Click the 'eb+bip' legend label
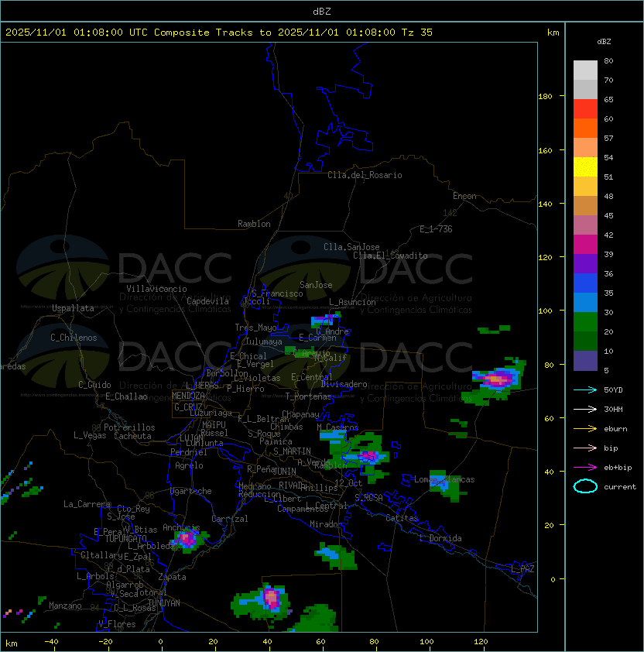Viewport: 644px width, 652px height. click(618, 468)
